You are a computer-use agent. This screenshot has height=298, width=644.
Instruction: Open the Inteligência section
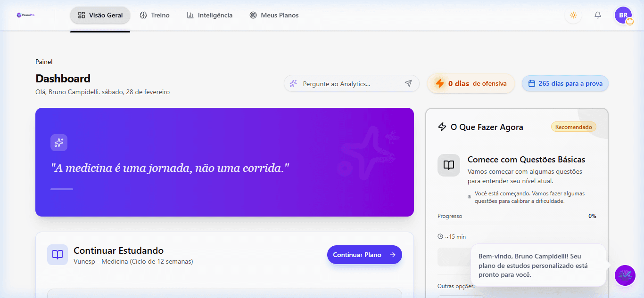click(x=209, y=15)
